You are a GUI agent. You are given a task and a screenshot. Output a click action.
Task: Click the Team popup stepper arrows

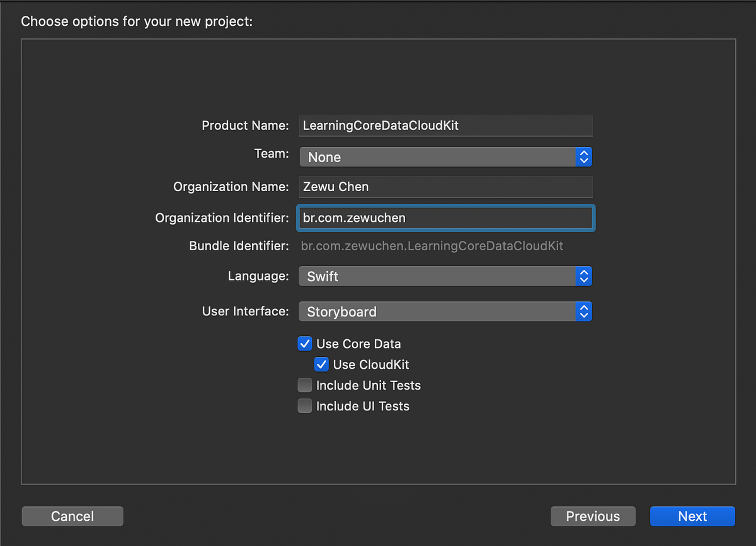point(583,156)
